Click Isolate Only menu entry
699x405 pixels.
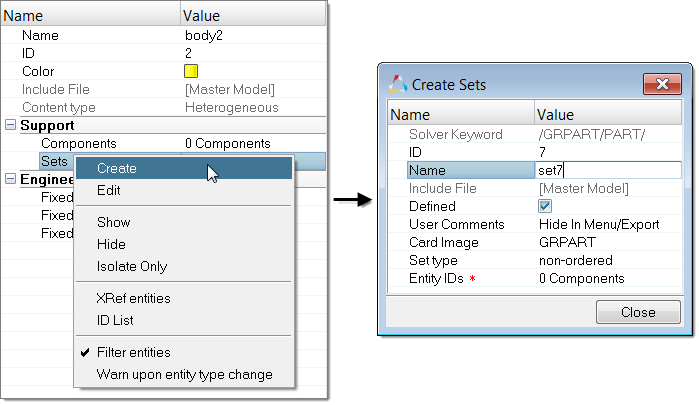[132, 266]
